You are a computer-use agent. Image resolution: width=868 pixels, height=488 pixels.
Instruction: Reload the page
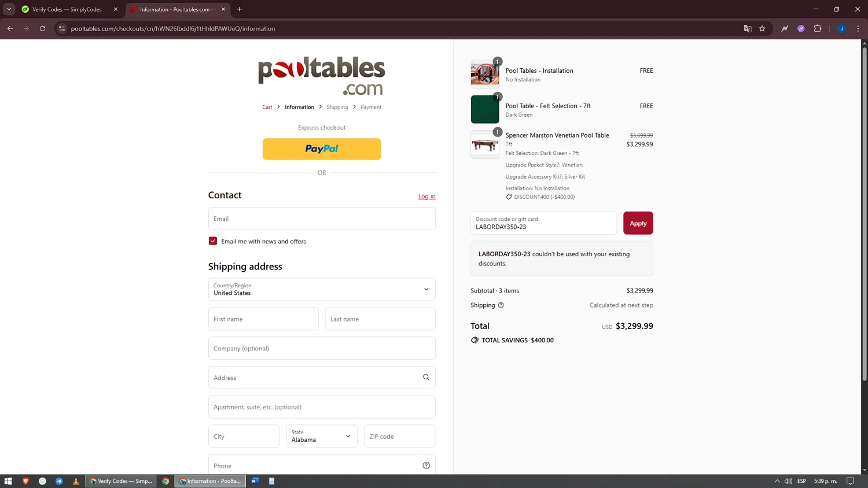(x=42, y=28)
